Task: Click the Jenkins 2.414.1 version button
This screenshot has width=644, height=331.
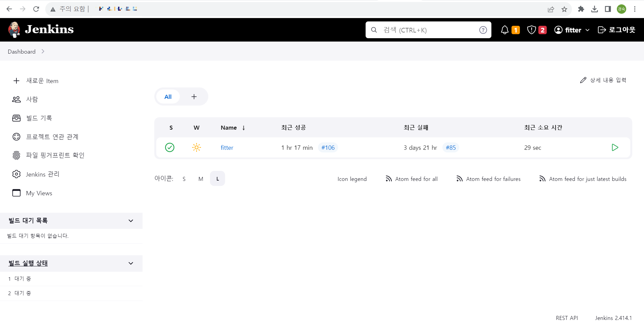Action: pos(613,318)
